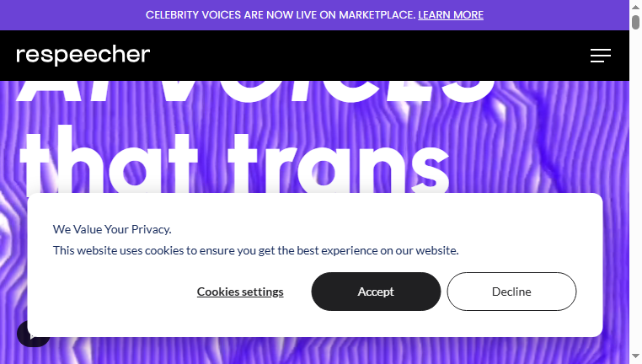
Task: Click the 'We Value Your Privacy.' heading
Action: click(112, 229)
